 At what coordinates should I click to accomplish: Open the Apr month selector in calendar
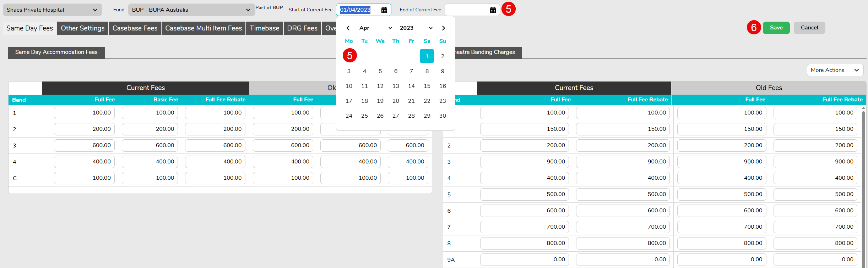tap(375, 28)
